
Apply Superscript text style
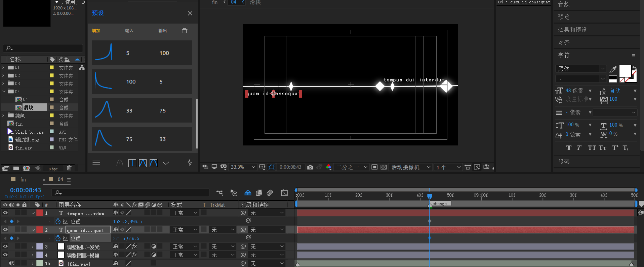[x=615, y=147]
